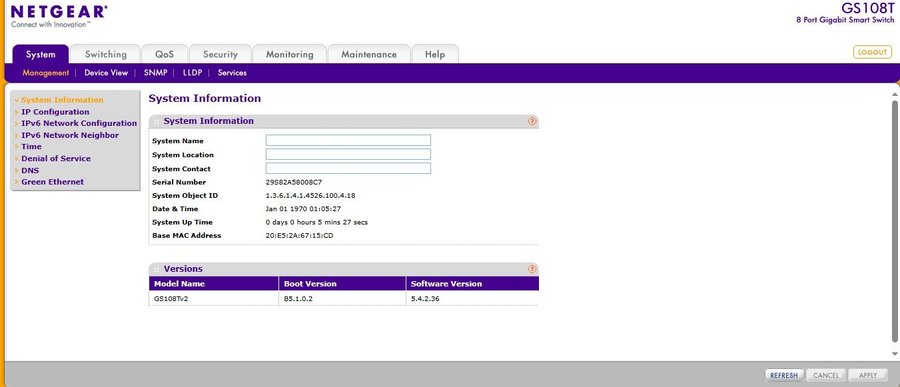Open help icon for Versions panel
Image resolution: width=900 pixels, height=387 pixels.
[532, 269]
